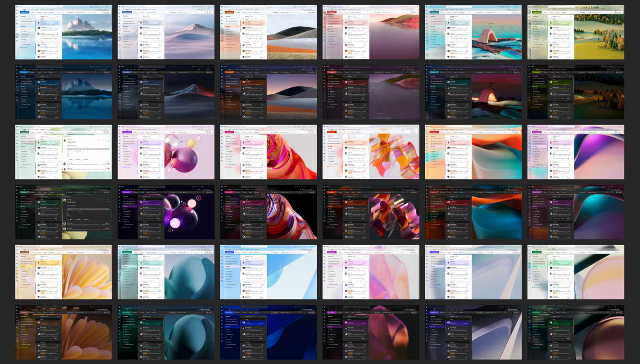Pick the dark orange folded ribbons preview
Image resolution: width=640 pixels, height=364 pixels.
coord(371,212)
